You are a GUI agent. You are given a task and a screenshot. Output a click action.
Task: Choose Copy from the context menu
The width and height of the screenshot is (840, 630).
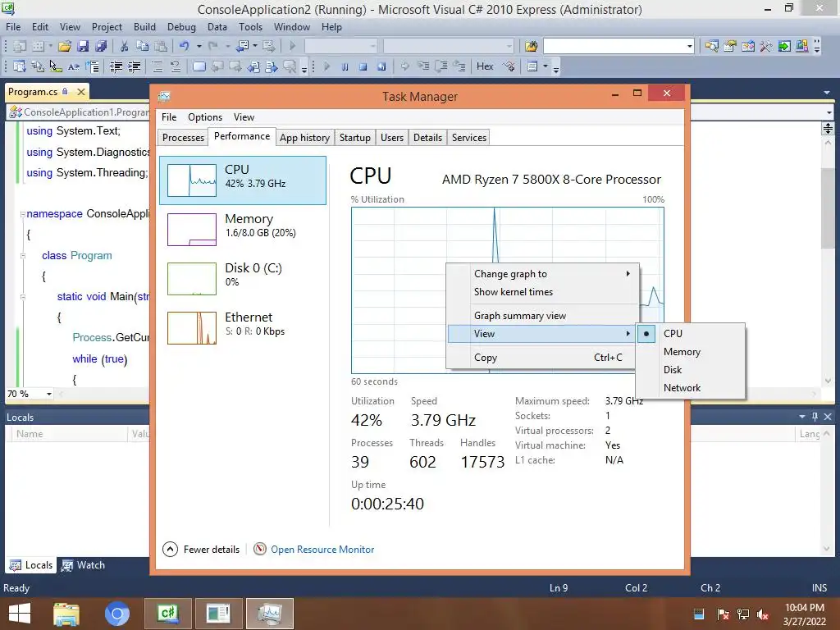(x=543, y=358)
